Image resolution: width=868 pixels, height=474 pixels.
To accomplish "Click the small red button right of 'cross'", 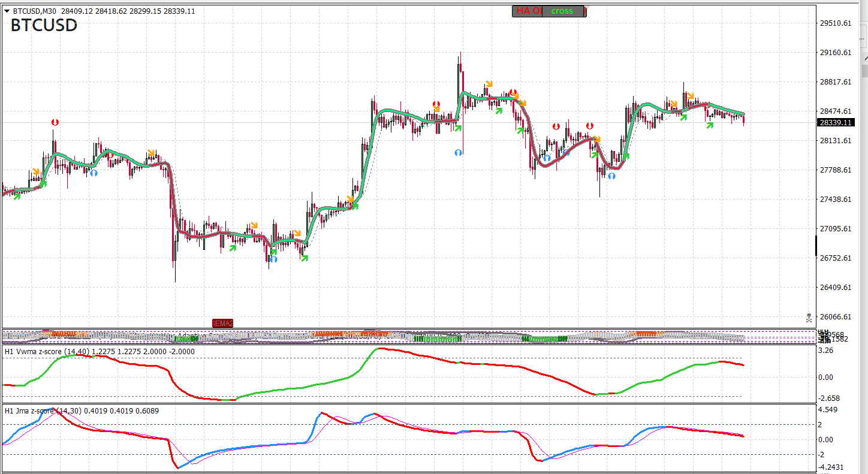I will [584, 11].
